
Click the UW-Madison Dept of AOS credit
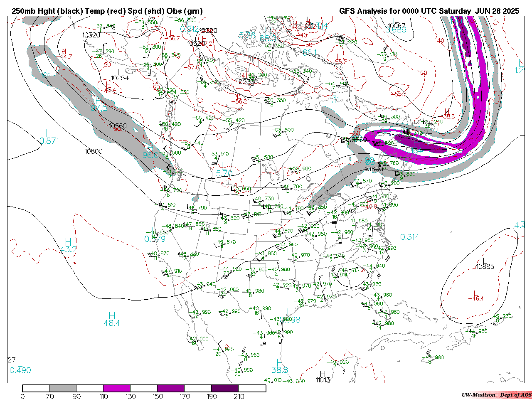pyautogui.click(x=496, y=395)
